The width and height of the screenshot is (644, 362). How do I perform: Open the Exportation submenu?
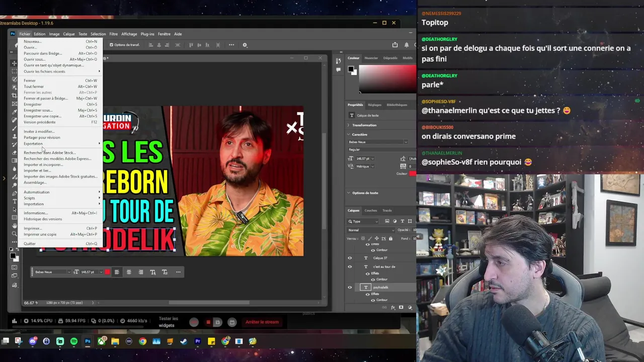coord(60,144)
